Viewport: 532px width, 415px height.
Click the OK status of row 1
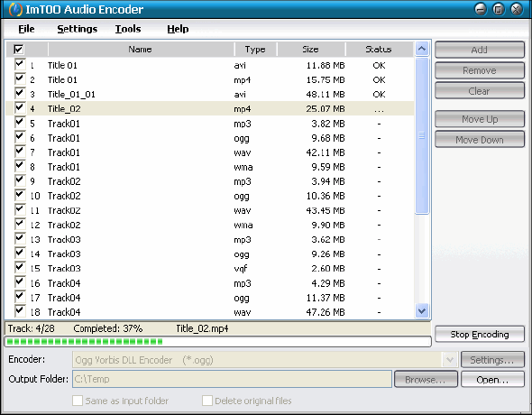coord(379,66)
